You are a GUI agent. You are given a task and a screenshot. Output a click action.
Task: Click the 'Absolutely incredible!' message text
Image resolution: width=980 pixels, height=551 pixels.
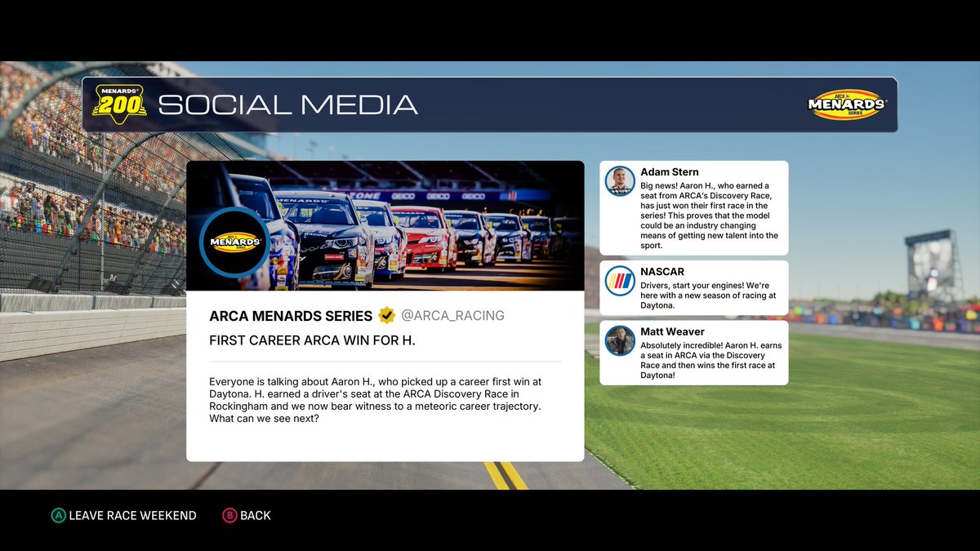pos(711,361)
